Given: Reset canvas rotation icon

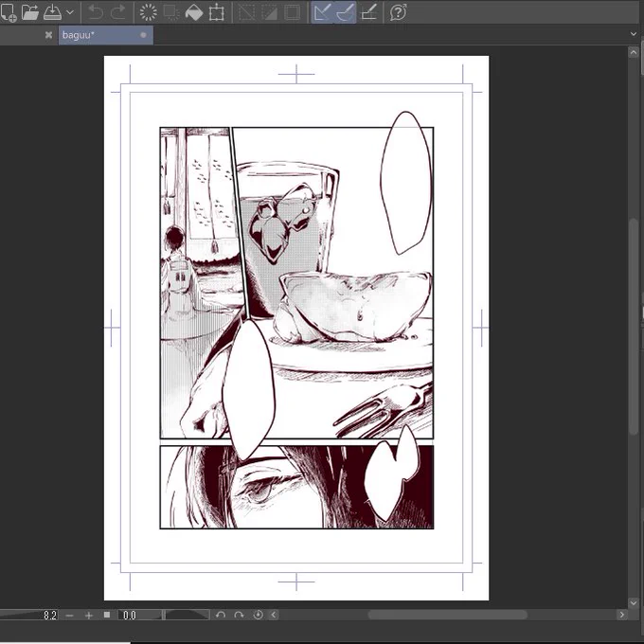Looking at the screenshot, I should (258, 615).
